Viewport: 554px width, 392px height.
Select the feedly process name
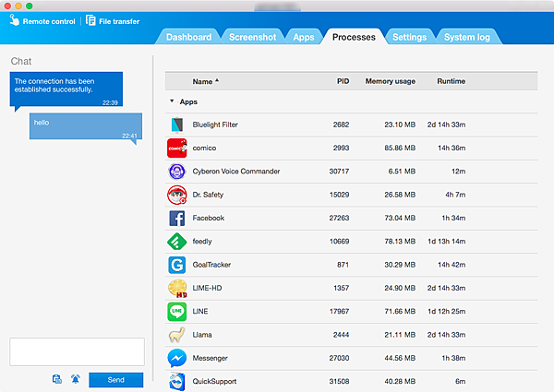coord(201,242)
